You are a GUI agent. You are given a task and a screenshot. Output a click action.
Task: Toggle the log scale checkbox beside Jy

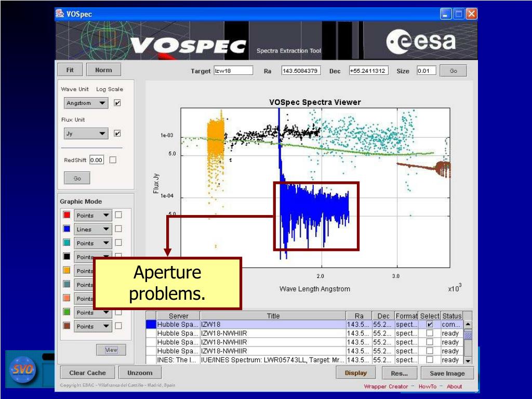pyautogui.click(x=117, y=134)
